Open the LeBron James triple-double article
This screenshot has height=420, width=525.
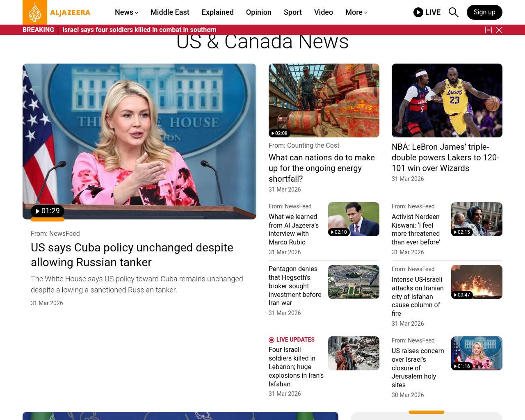445,157
